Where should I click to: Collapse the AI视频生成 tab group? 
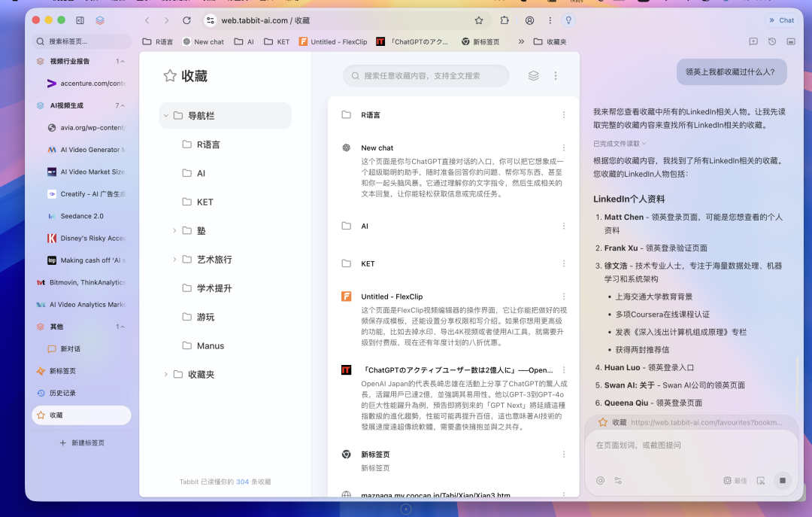(123, 105)
